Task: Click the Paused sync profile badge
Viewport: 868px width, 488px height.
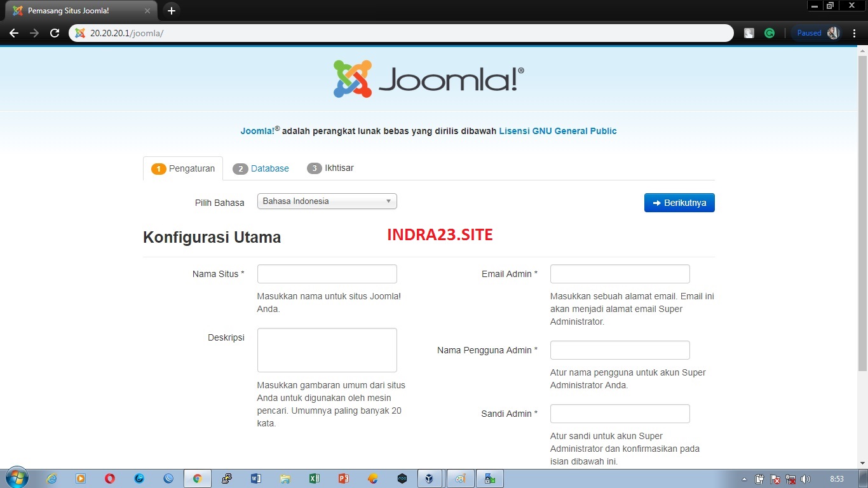Action: [808, 32]
